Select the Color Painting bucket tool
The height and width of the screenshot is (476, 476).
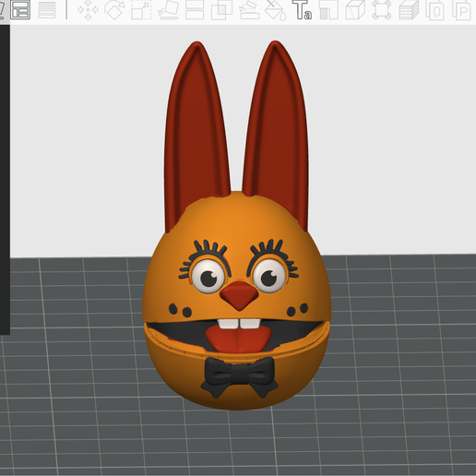coord(275,10)
